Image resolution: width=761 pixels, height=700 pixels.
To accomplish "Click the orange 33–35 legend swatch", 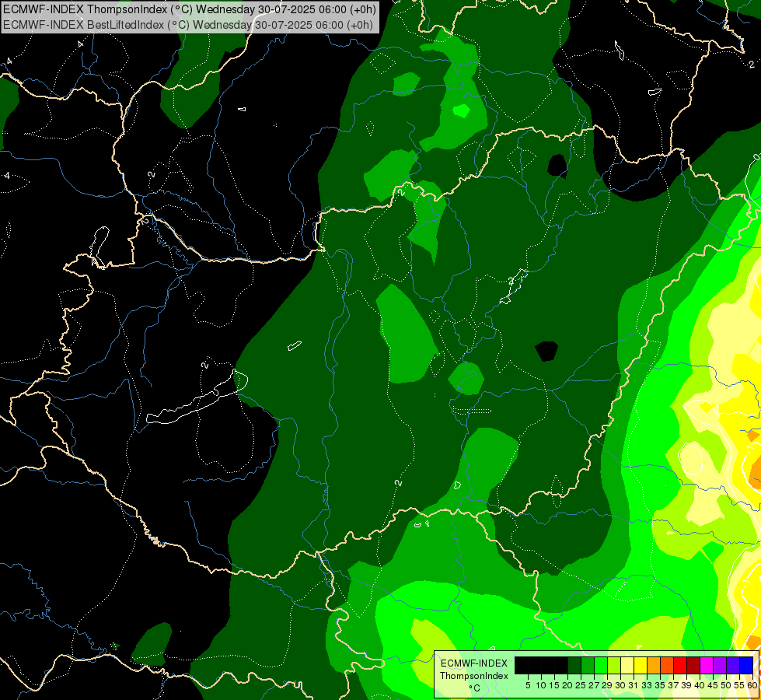I will pos(654,665).
